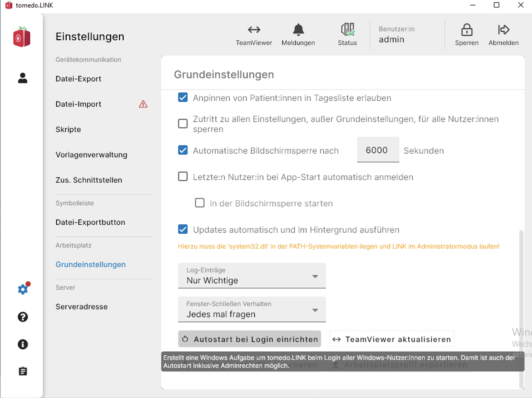The width and height of the screenshot is (532, 398).
Task: Click the Benutzer:in admin user label
Action: coord(396,35)
